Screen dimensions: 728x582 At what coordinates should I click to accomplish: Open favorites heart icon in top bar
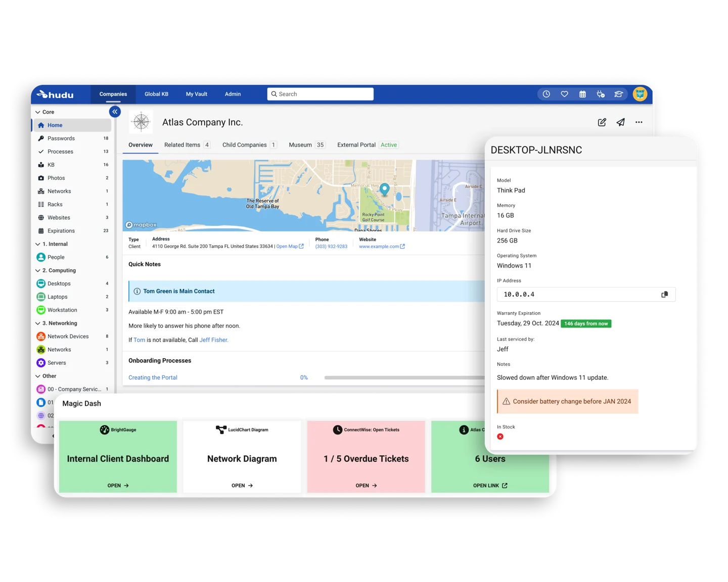point(565,94)
